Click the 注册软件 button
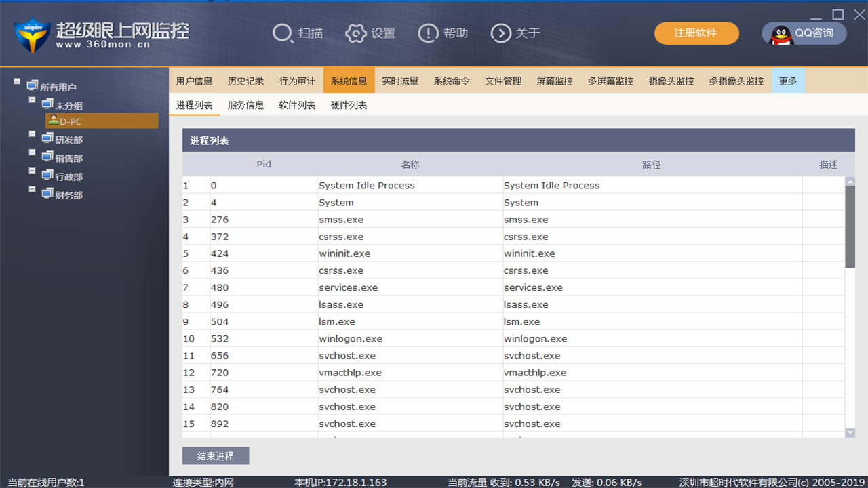868x488 pixels. [x=696, y=33]
